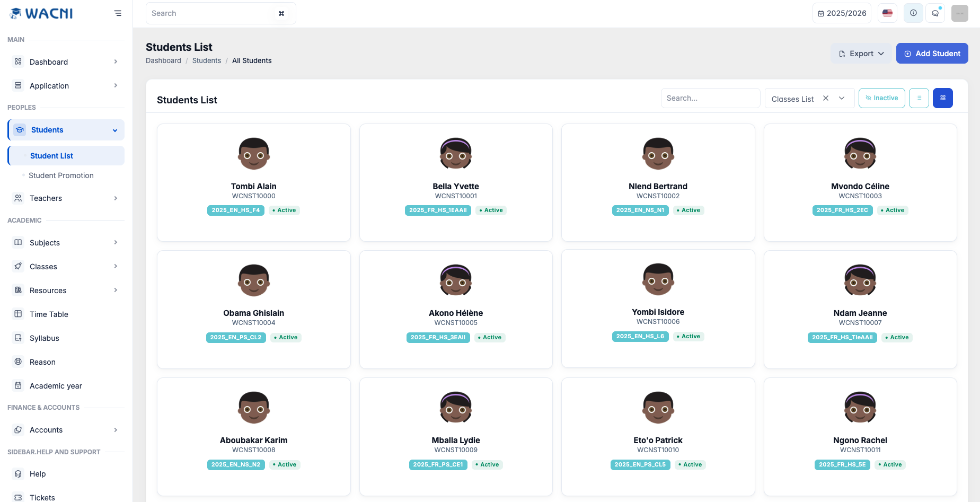Open the Academic year menu item
The height and width of the screenshot is (502, 980).
coord(56,386)
